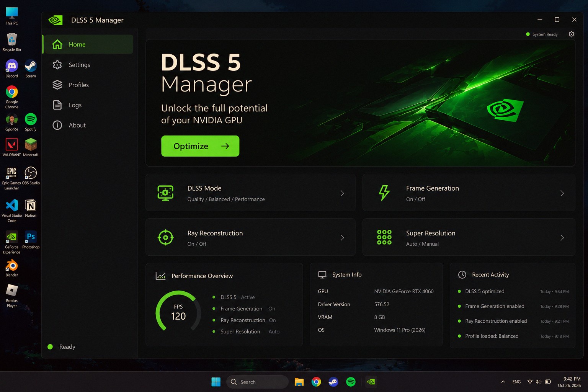Open the Logs sidebar section
588x392 pixels.
coord(88,105)
